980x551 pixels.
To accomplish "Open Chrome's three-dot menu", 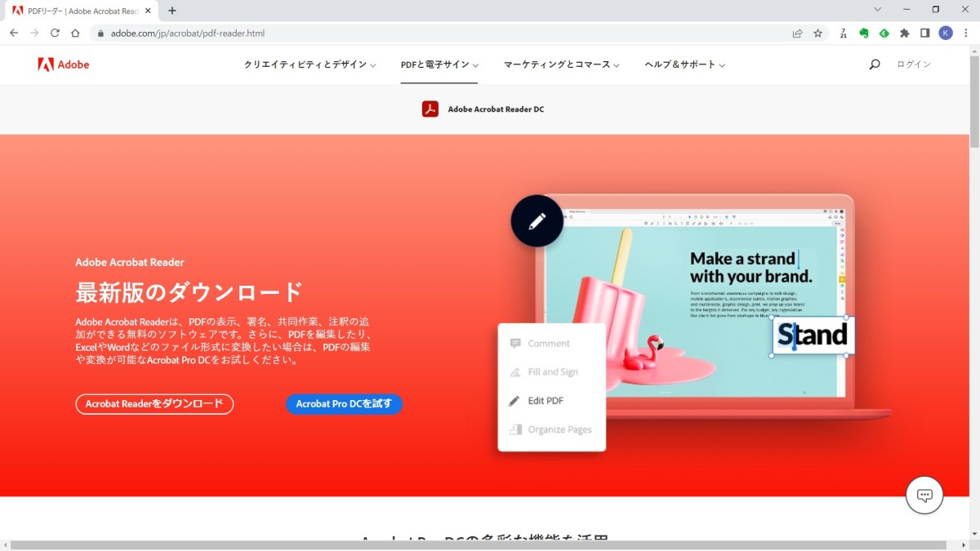I will [966, 33].
